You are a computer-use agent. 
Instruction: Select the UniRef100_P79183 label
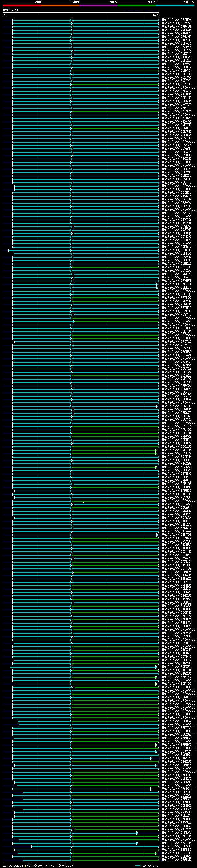[x=176, y=139]
